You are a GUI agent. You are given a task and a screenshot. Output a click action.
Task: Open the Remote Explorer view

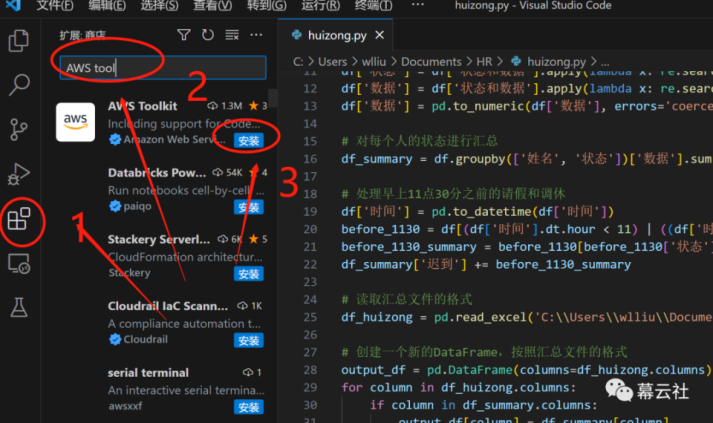point(19,263)
